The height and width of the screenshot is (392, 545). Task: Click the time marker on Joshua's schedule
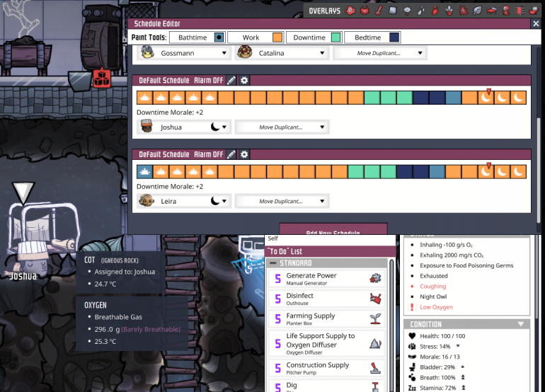coord(488,91)
